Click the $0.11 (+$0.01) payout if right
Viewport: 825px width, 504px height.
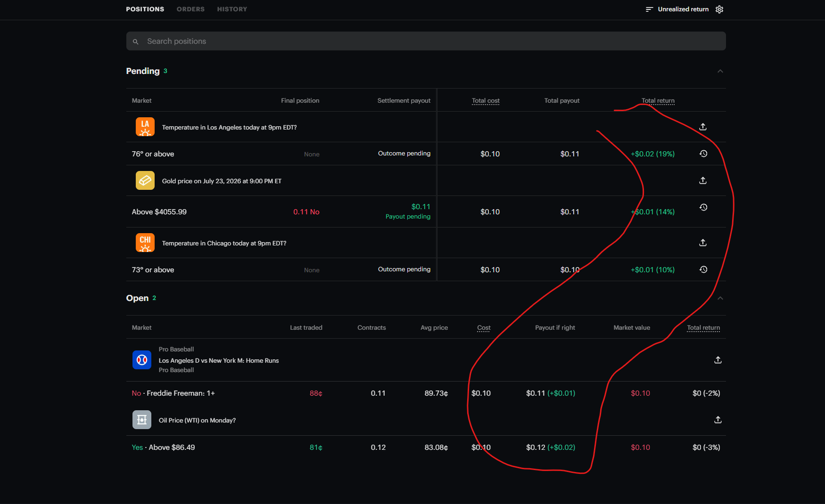(x=551, y=393)
